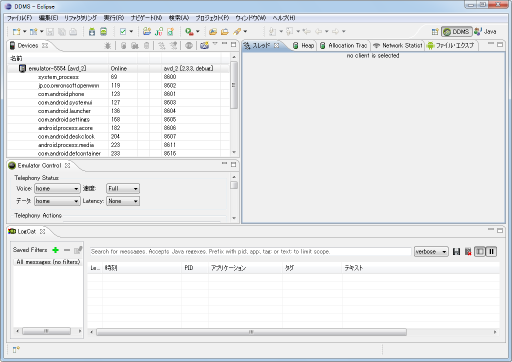Open the Latency dropdown set to None
Screen dimensions: 512x362
point(123,201)
